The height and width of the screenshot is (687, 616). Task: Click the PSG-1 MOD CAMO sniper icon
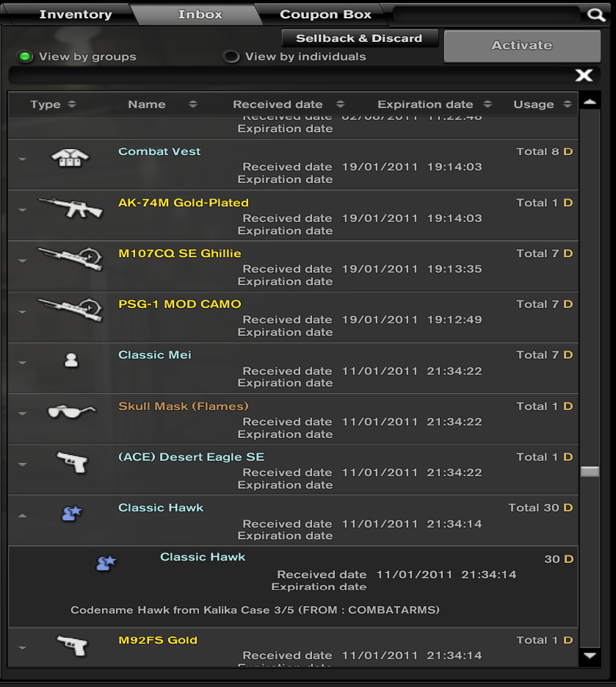click(x=70, y=309)
